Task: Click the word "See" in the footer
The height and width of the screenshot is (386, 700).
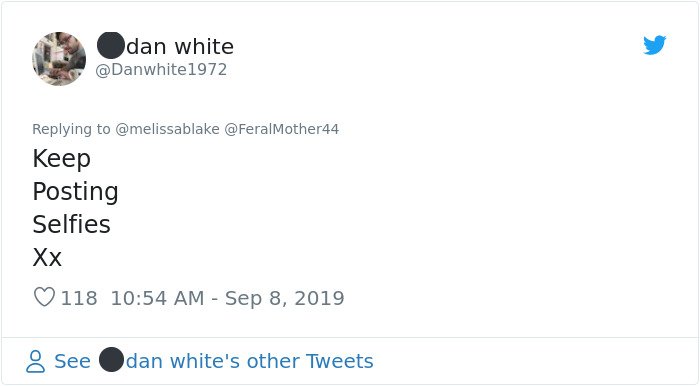Action: point(72,361)
